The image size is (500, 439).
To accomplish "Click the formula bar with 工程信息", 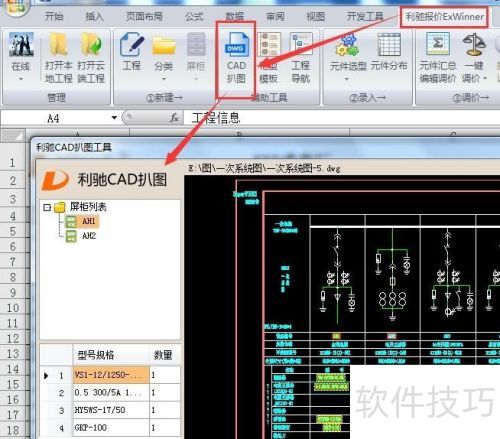I will click(342, 118).
